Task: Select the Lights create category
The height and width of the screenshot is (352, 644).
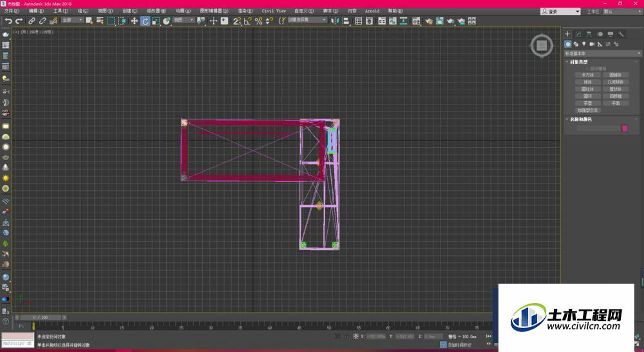Action: point(583,44)
